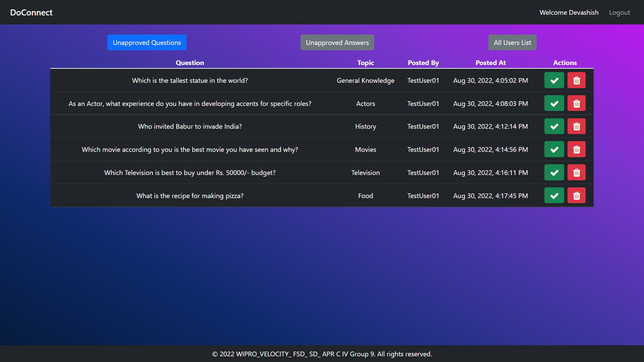Select the Question column header

point(190,62)
